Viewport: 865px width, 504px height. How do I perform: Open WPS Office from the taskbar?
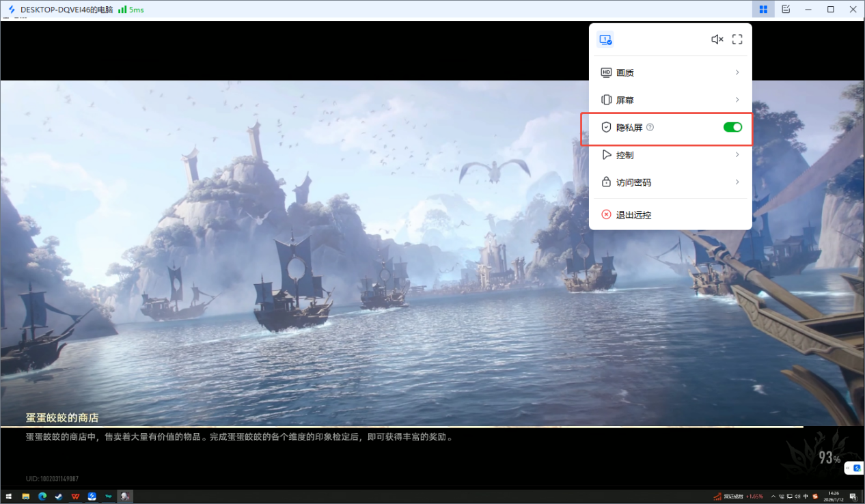click(75, 496)
